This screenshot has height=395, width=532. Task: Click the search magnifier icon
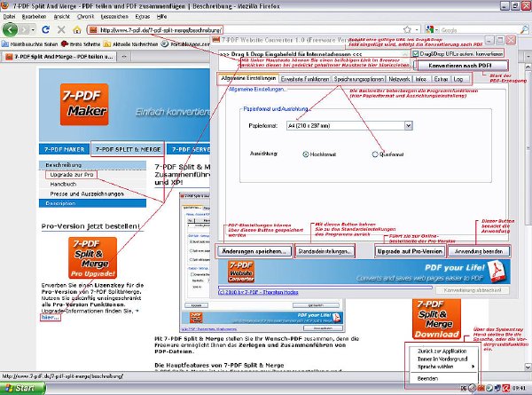point(524,30)
